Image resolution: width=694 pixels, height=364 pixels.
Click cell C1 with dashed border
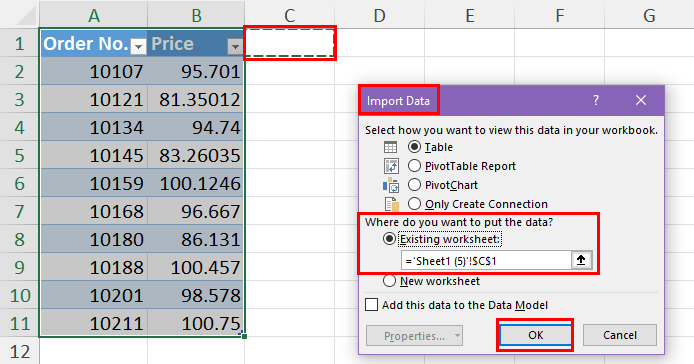coord(289,43)
